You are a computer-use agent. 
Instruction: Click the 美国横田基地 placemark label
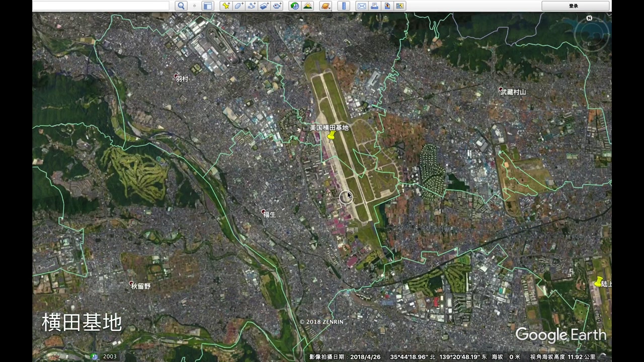tap(329, 128)
